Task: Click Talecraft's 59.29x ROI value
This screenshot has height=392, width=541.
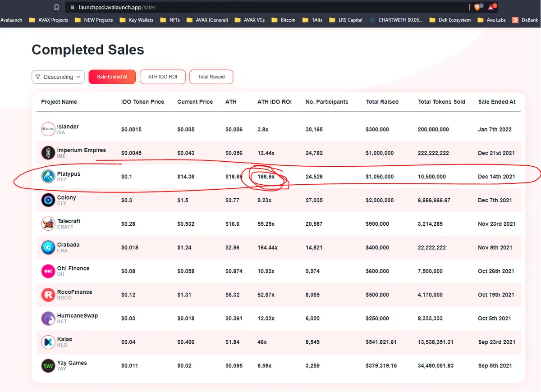Action: coord(266,224)
